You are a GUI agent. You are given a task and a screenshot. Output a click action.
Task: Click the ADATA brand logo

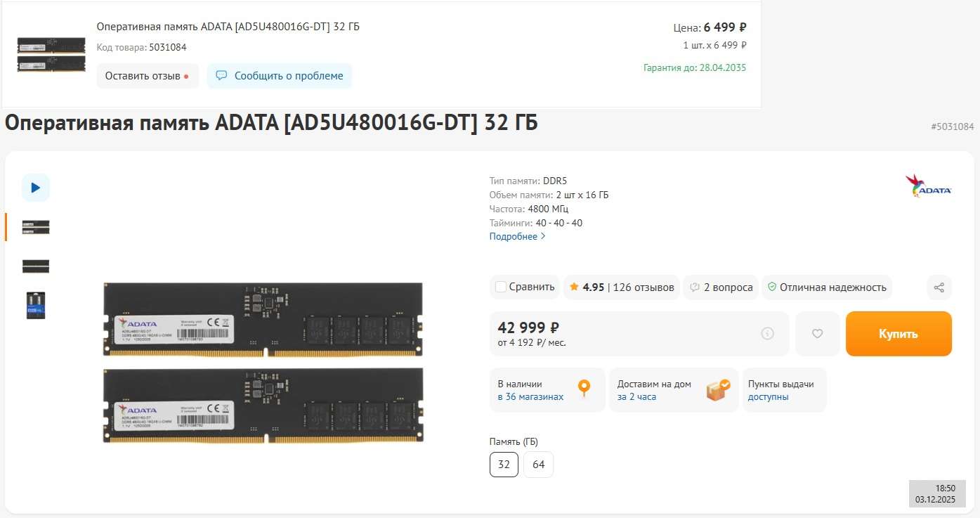pos(928,186)
